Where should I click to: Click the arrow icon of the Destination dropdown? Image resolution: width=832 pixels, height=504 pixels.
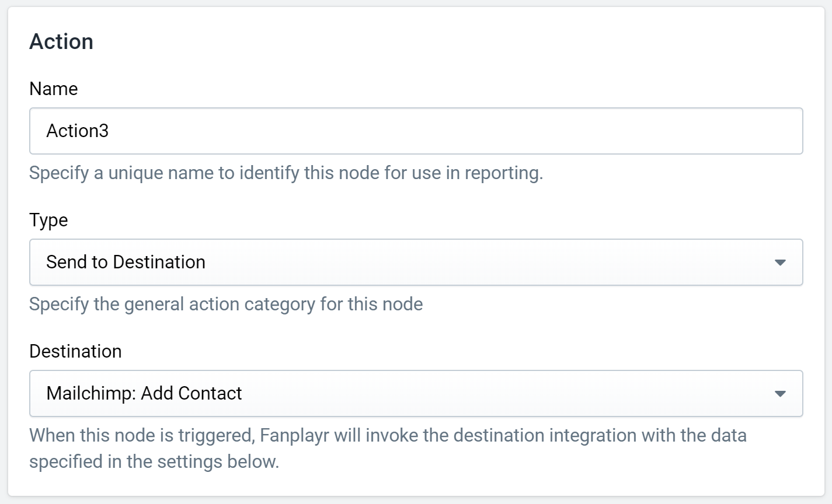click(x=779, y=394)
